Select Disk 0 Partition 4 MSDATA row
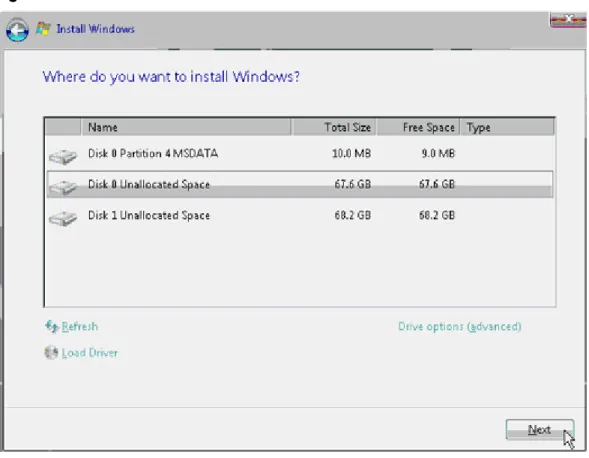 (299, 154)
